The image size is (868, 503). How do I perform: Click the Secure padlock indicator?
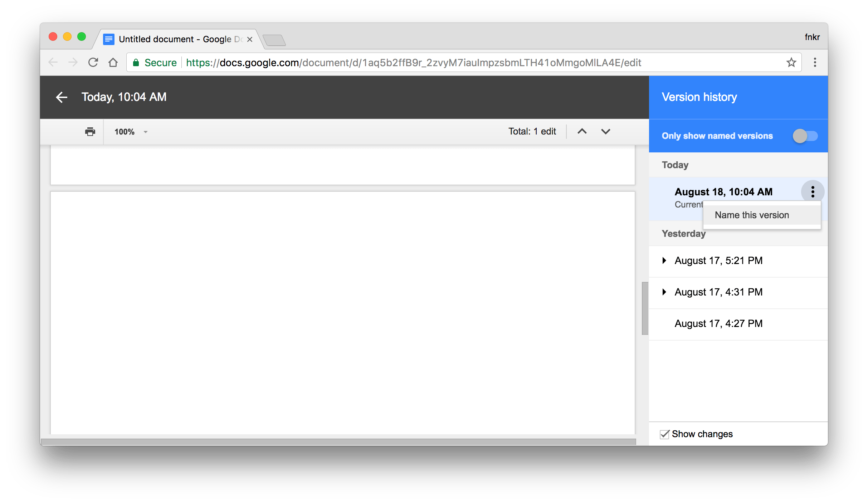coord(136,62)
